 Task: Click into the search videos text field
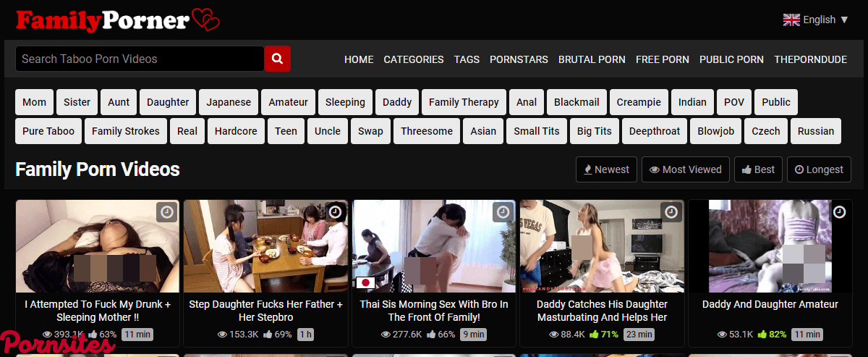pos(139,59)
